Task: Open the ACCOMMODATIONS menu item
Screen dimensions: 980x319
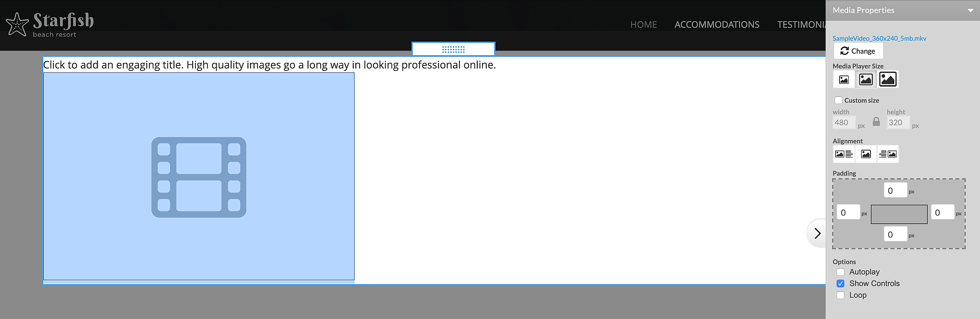Action: point(717,25)
